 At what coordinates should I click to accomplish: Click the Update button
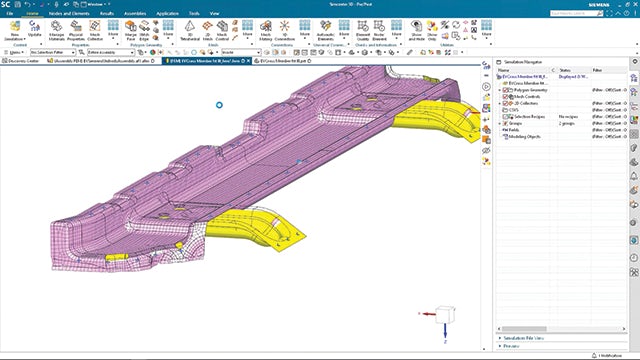[35, 29]
